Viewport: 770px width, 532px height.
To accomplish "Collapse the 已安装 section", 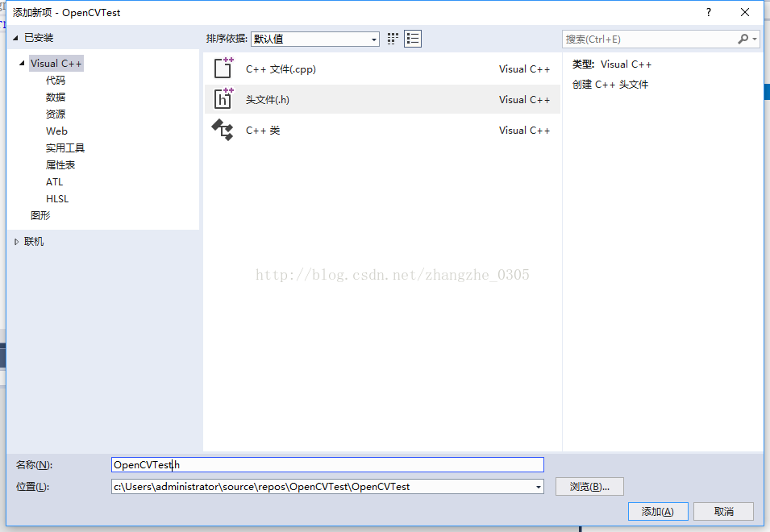I will (x=15, y=38).
